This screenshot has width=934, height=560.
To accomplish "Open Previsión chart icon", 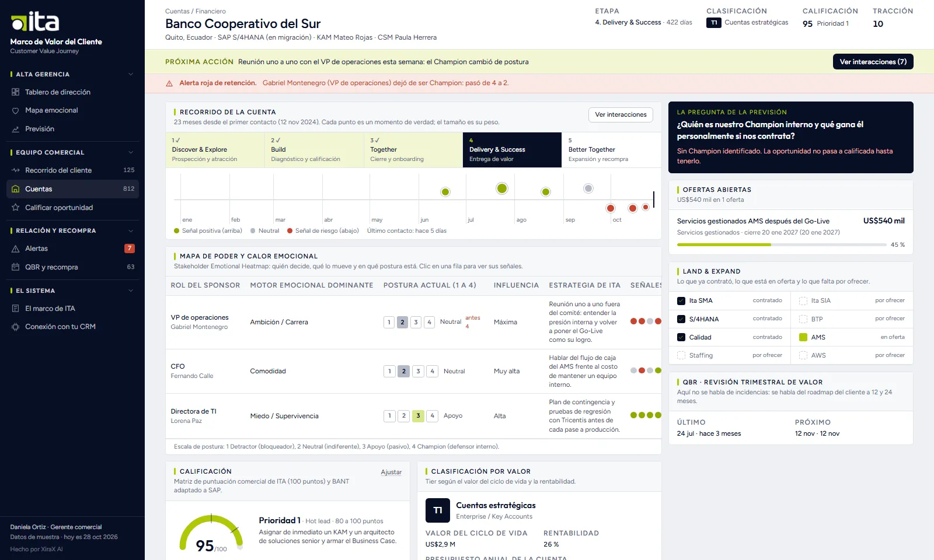I will 16,129.
